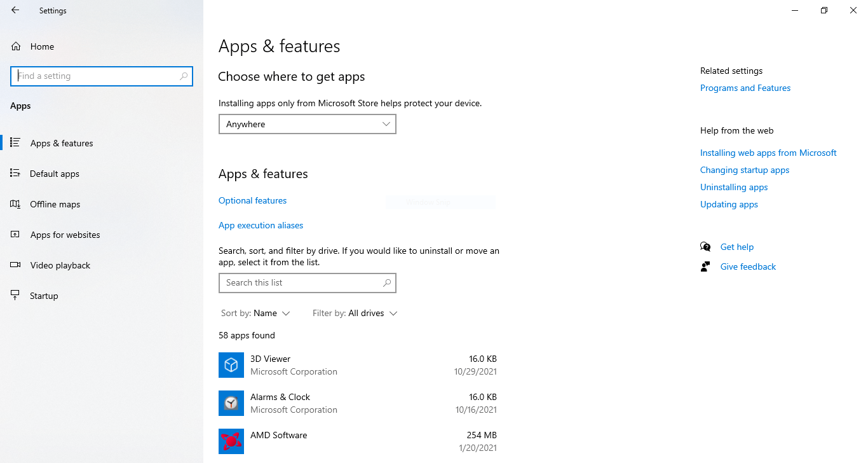Open Installing web apps from Microsoft
The width and height of the screenshot is (868, 463).
pyautogui.click(x=768, y=153)
